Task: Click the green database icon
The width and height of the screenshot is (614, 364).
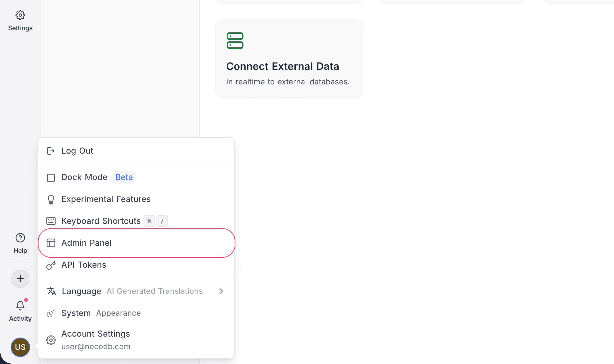Action: [235, 41]
